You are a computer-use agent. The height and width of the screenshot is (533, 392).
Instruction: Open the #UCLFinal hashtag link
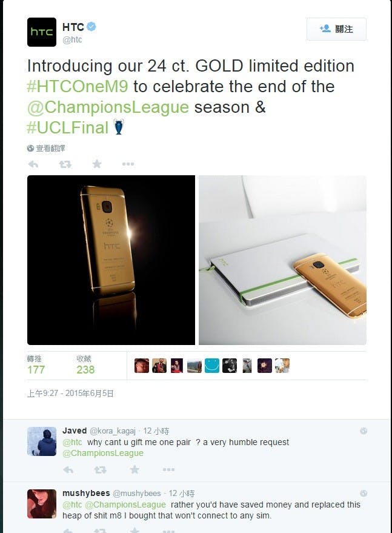tap(68, 128)
